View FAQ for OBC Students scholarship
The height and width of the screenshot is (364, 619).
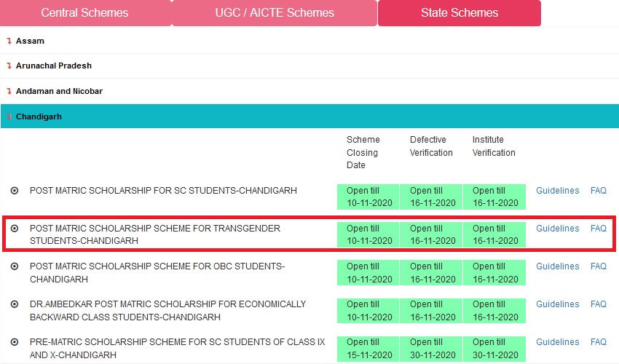598,266
